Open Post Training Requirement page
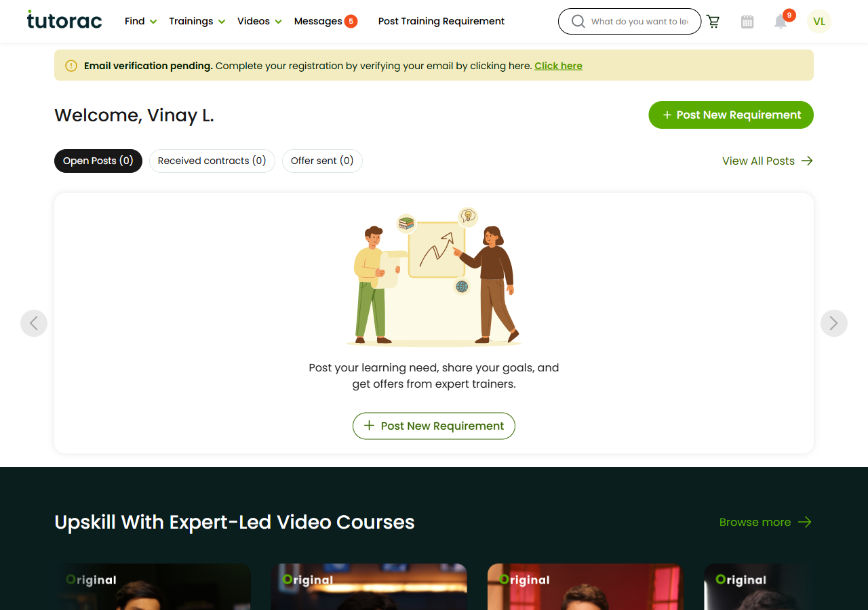Screen dimensions: 868x610 click(x=441, y=21)
